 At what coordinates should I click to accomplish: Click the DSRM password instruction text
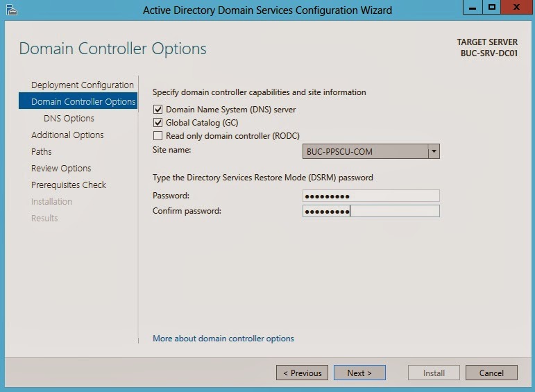pyautogui.click(x=263, y=178)
